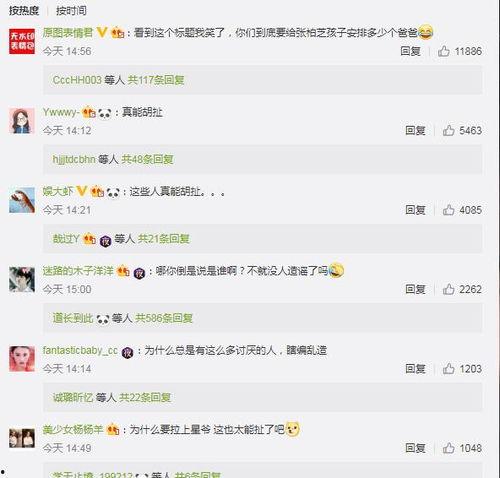Click thumbs-up icon beside 5463
This screenshot has height=478, width=500.
pyautogui.click(x=449, y=130)
